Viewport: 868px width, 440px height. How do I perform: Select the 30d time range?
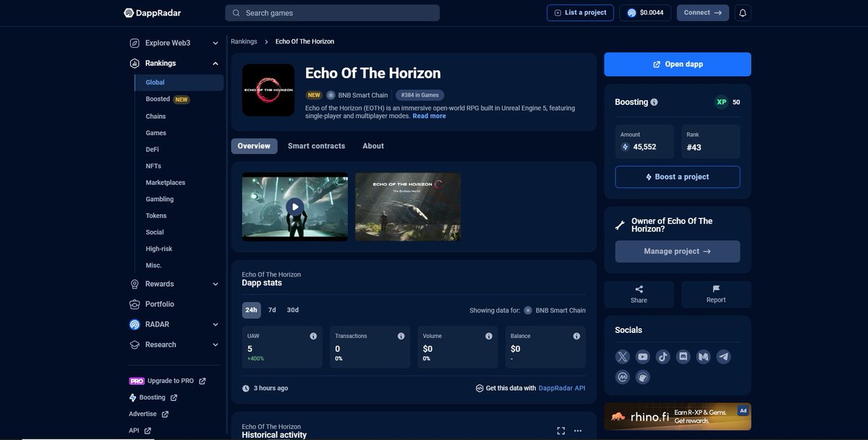point(292,310)
